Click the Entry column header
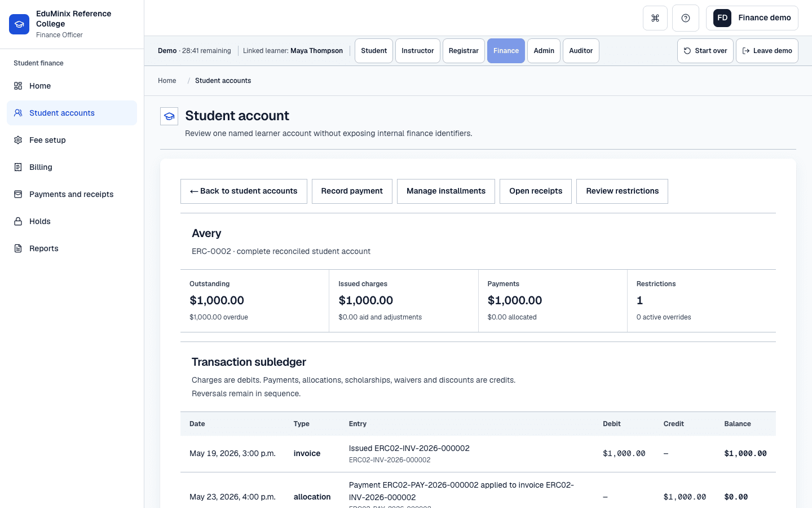This screenshot has width=812, height=508. (x=358, y=424)
